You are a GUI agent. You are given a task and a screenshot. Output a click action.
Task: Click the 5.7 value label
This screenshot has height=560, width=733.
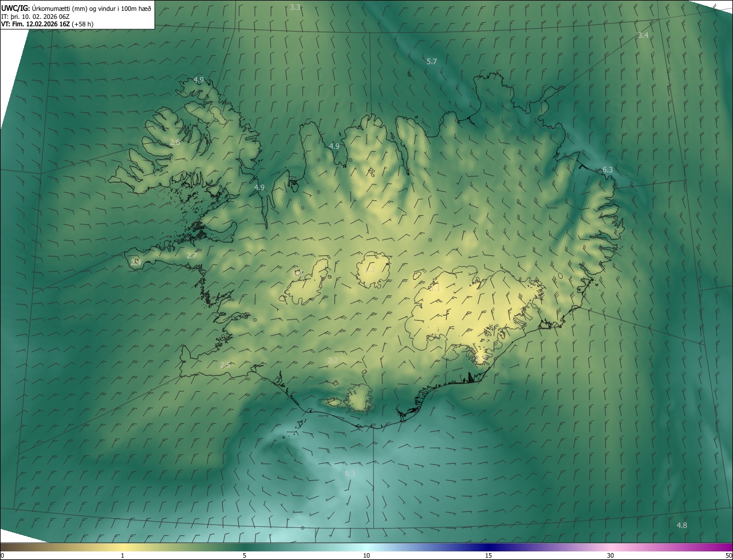432,61
